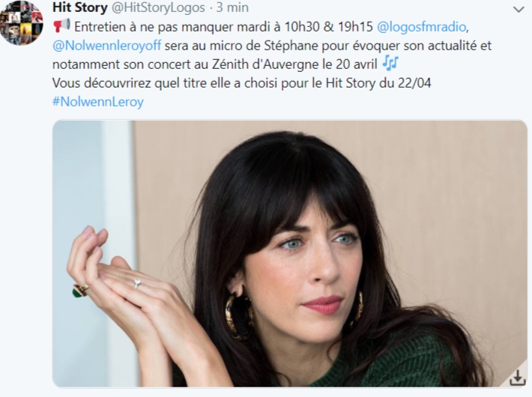Click the sentence beginning Vous découvrirez
Screen dimensions: 532x397
tap(241, 83)
